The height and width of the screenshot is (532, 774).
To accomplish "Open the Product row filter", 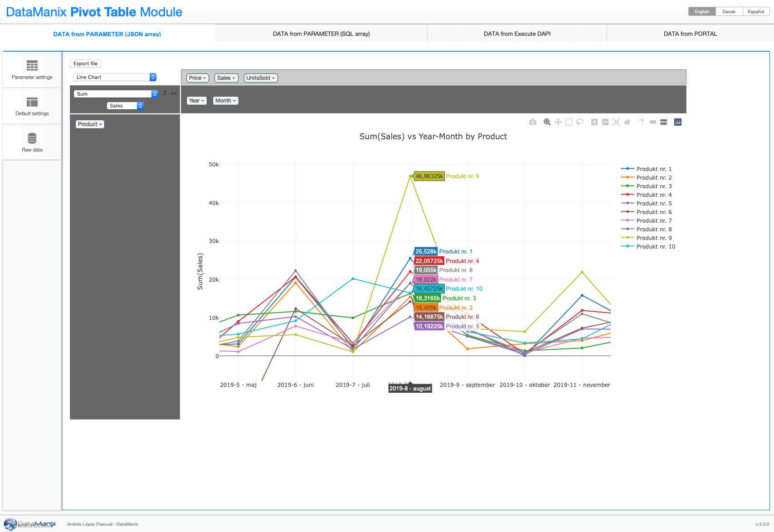I will [90, 124].
